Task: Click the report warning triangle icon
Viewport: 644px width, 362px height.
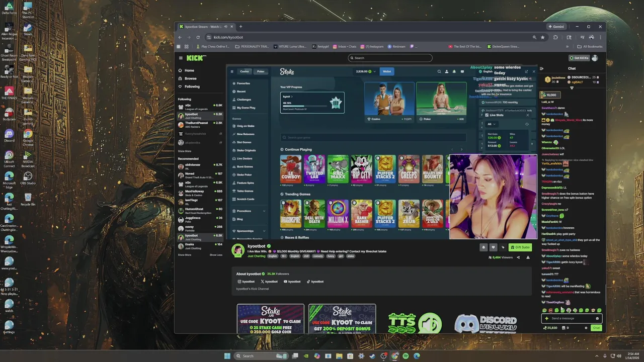Action: pyautogui.click(x=528, y=257)
